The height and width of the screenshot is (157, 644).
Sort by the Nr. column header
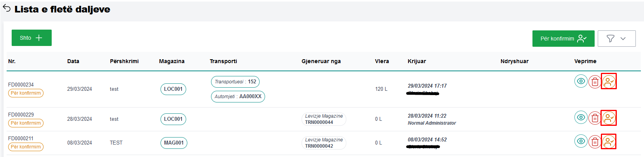tap(12, 61)
